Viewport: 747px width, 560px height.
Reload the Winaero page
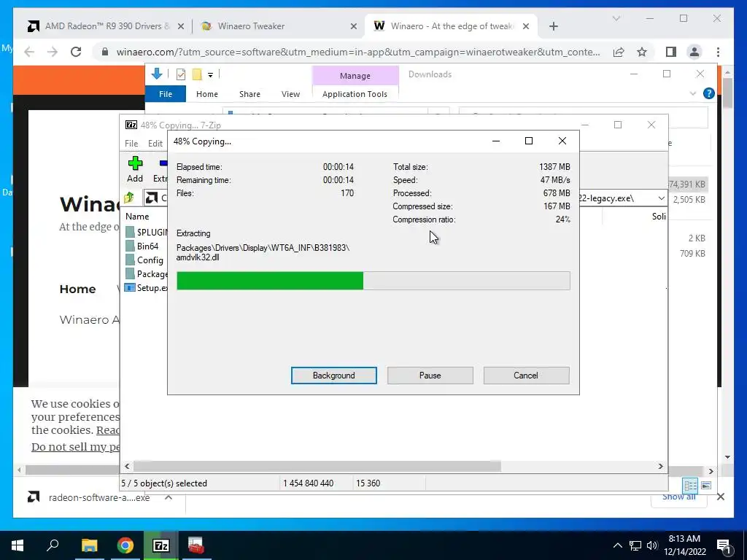(x=76, y=52)
